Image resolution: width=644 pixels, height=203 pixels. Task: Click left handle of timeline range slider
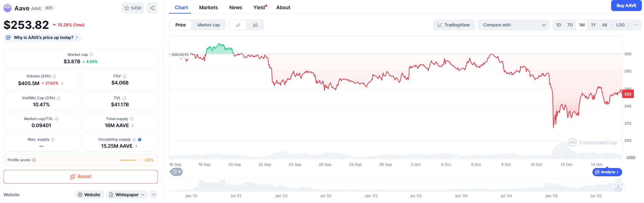(615, 185)
